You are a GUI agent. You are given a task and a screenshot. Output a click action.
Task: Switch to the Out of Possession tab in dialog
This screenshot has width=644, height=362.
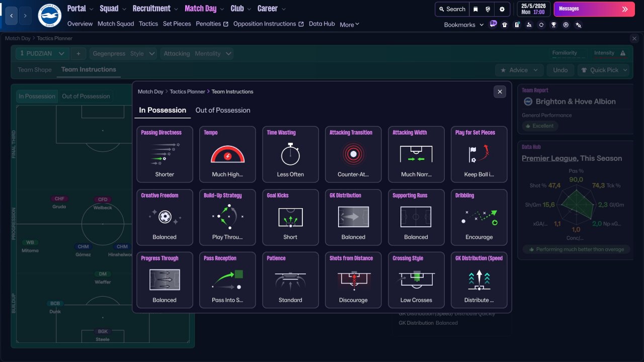[x=223, y=110]
